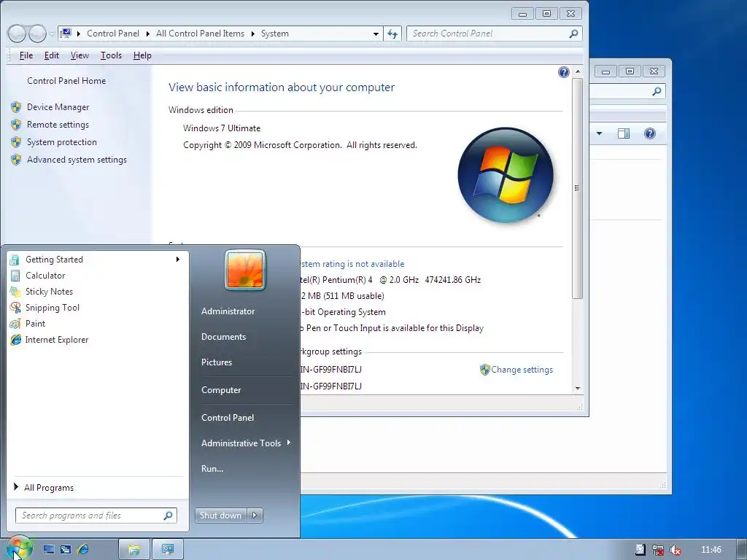This screenshot has width=747, height=560.
Task: Click the Forward navigation button
Action: click(37, 34)
